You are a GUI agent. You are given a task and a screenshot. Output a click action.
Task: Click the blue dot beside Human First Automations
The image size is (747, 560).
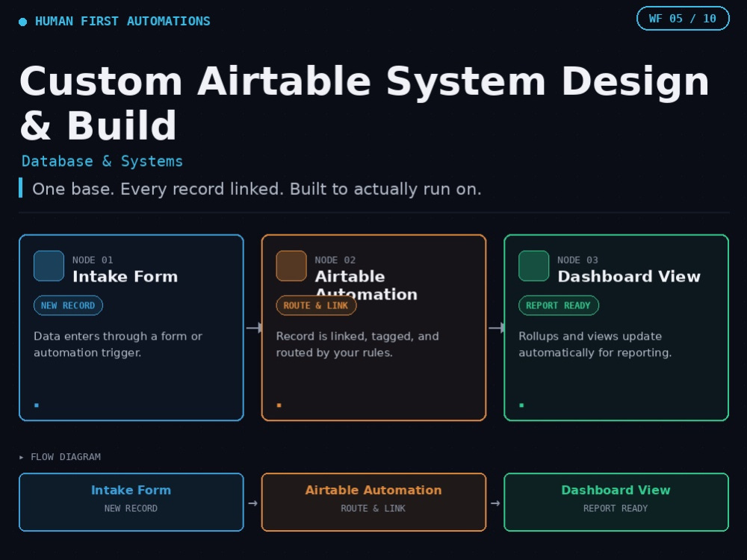point(23,22)
